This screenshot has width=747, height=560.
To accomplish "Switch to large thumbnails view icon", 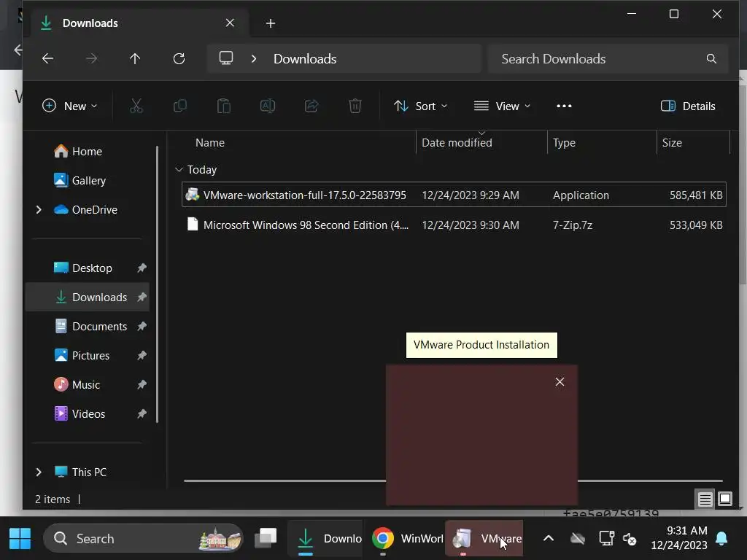I will tap(725, 499).
